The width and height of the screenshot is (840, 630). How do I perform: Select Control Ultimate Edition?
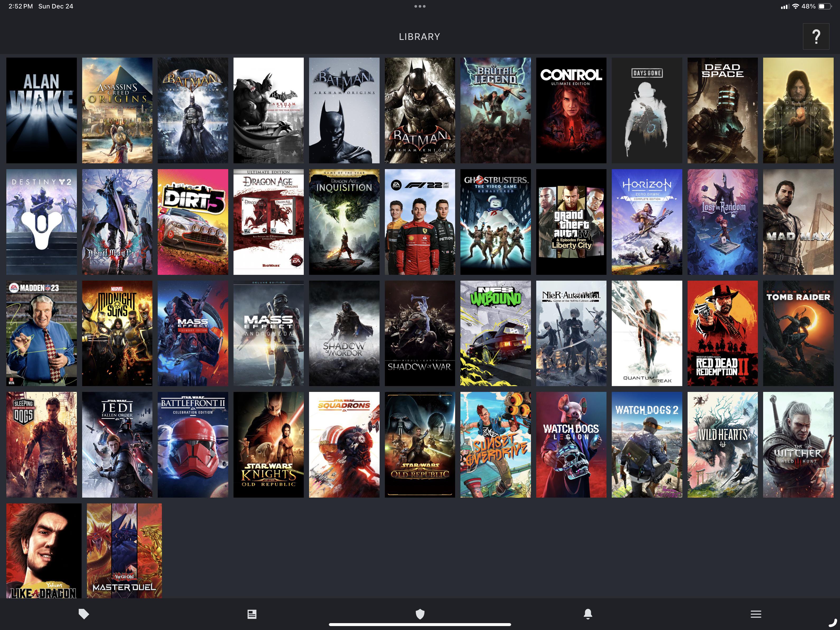click(x=571, y=110)
